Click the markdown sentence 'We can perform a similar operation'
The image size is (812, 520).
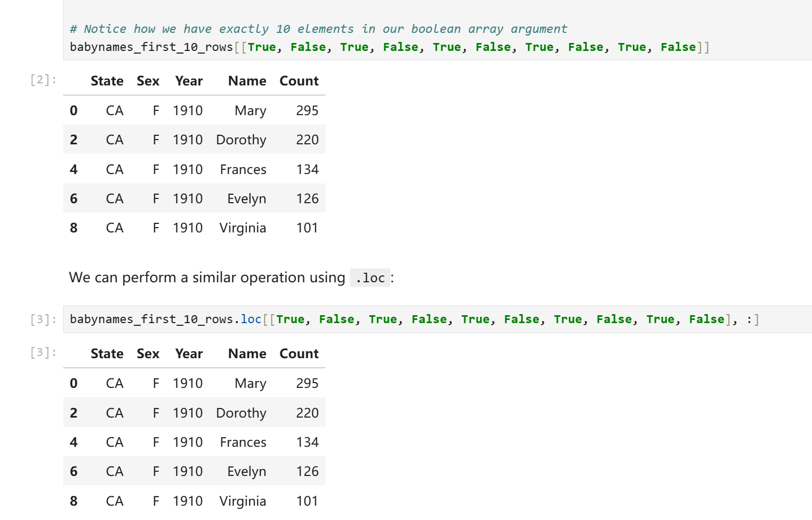click(207, 278)
